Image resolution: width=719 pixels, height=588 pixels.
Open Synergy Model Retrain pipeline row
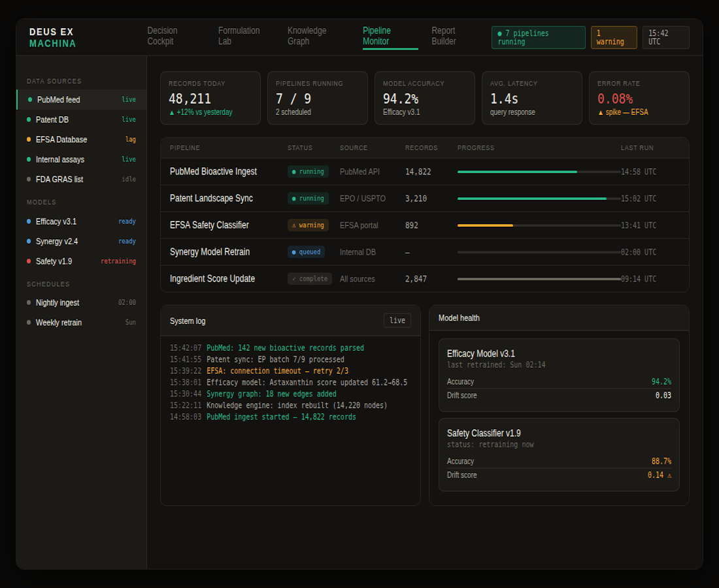click(425, 252)
